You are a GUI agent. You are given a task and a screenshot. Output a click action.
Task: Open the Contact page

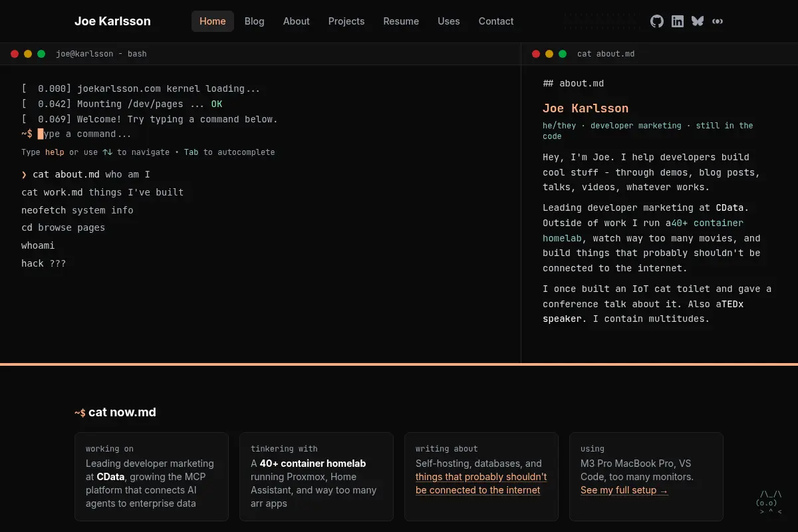tap(496, 21)
